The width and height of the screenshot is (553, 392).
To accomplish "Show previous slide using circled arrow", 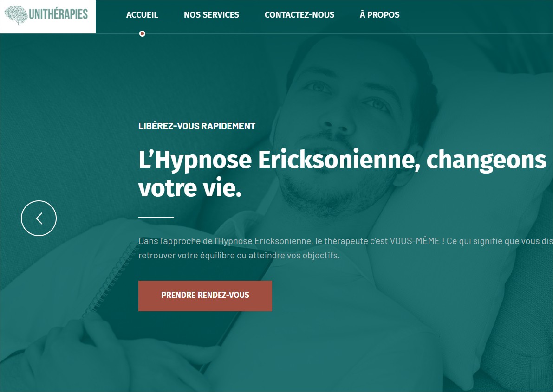I will (39, 218).
